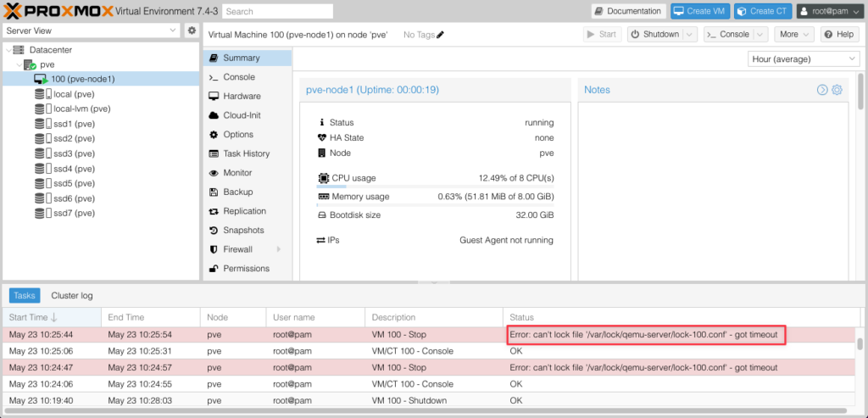
Task: Switch to the Tasks tab
Action: pos(25,296)
